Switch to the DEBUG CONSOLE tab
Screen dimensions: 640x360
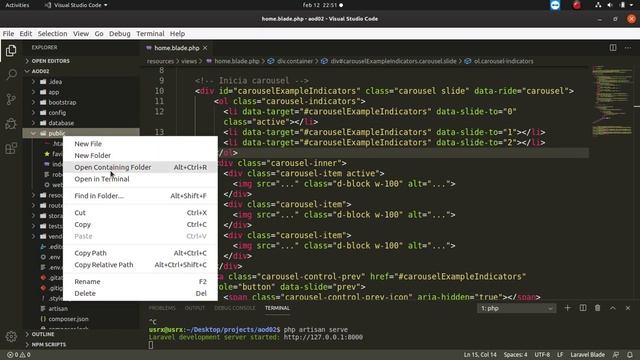(x=235, y=308)
